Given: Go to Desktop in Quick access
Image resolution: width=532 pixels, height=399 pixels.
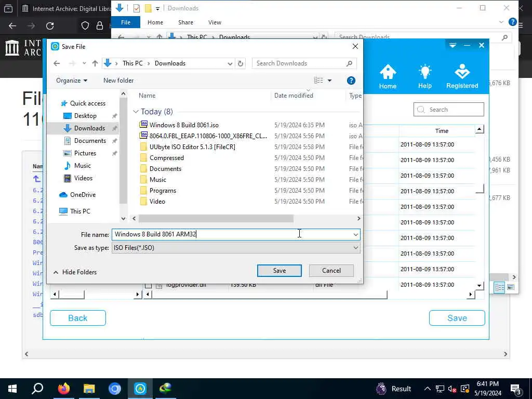Looking at the screenshot, I should click(x=85, y=116).
